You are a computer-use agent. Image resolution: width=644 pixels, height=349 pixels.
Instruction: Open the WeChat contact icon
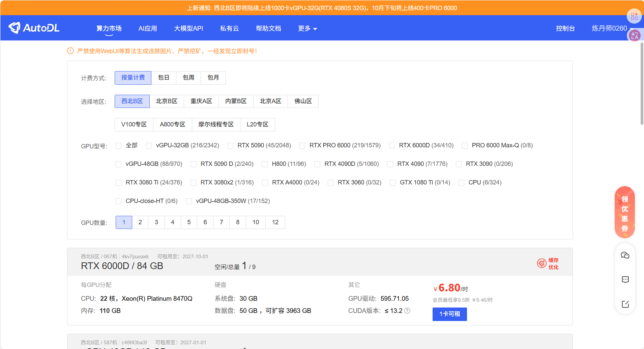point(625,255)
